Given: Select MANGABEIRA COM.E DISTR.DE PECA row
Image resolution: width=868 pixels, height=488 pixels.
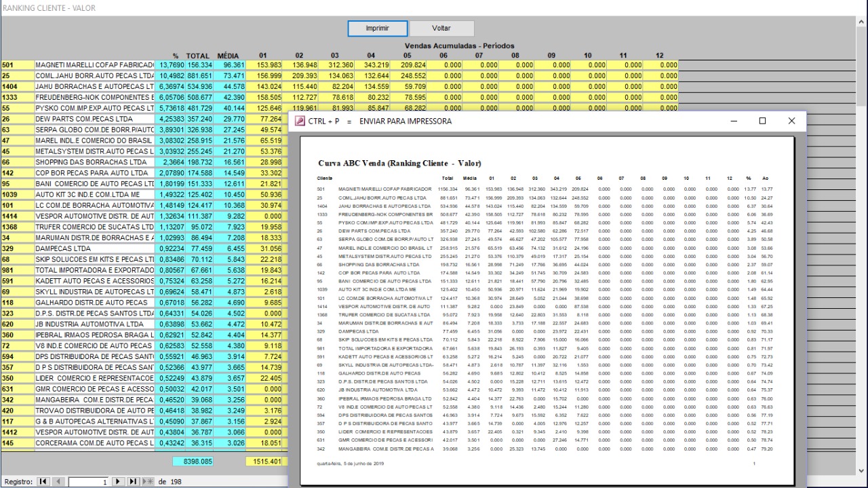Looking at the screenshot, I should pyautogui.click(x=95, y=400).
